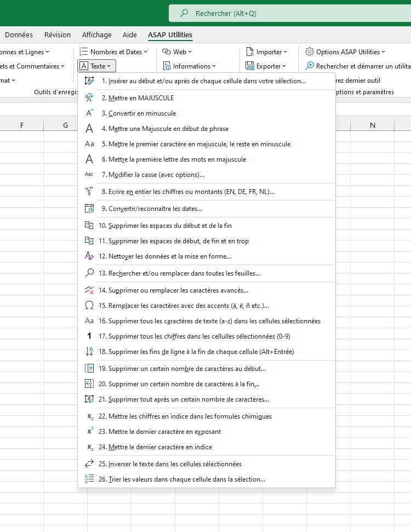
Task: Choose Insérer au début et/ou après menu entry
Action: tap(207, 81)
